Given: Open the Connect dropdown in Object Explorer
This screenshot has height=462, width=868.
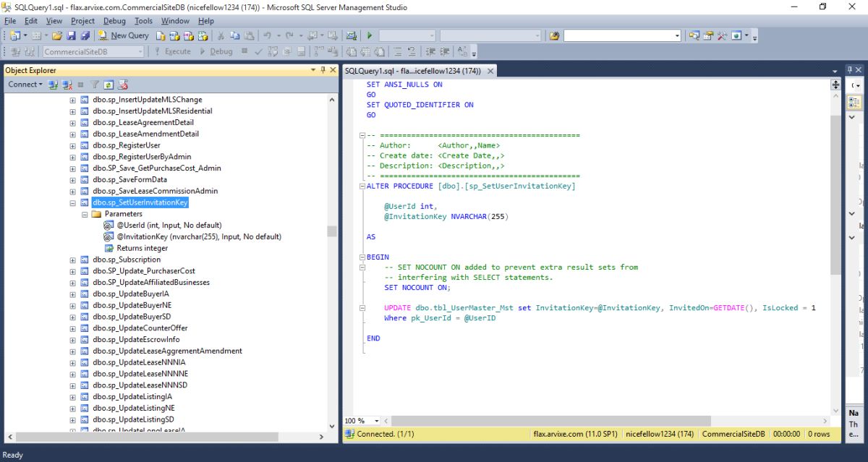Looking at the screenshot, I should coord(25,85).
